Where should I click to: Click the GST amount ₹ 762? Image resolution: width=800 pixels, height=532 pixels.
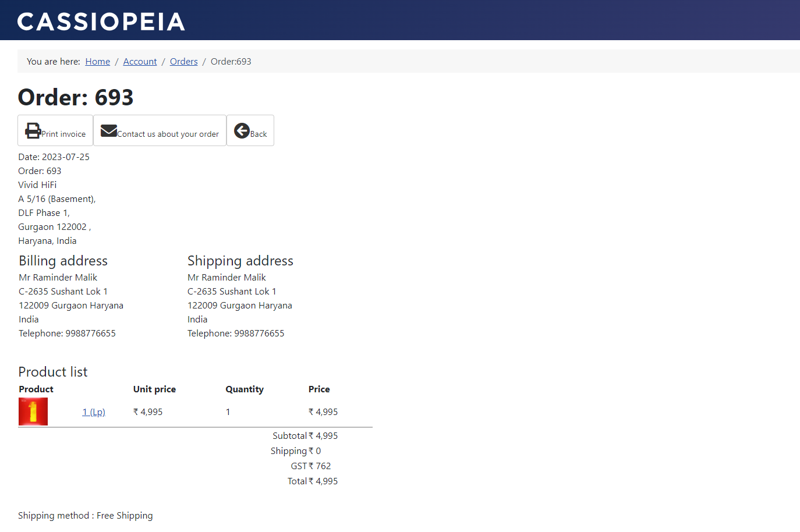[x=320, y=466]
